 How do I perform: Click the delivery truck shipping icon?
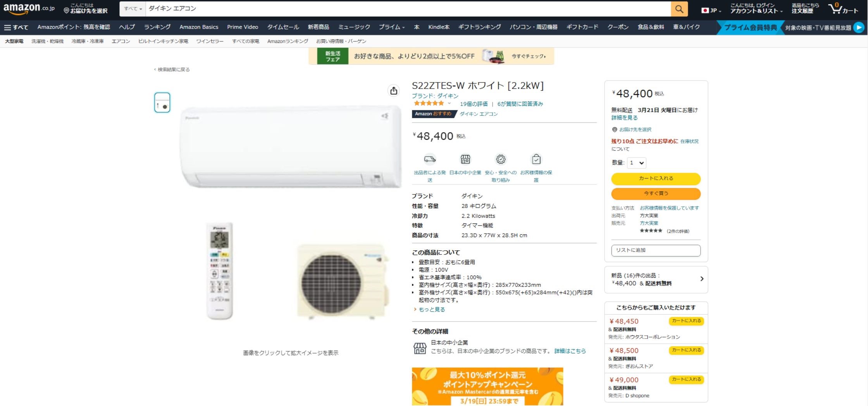pos(430,159)
